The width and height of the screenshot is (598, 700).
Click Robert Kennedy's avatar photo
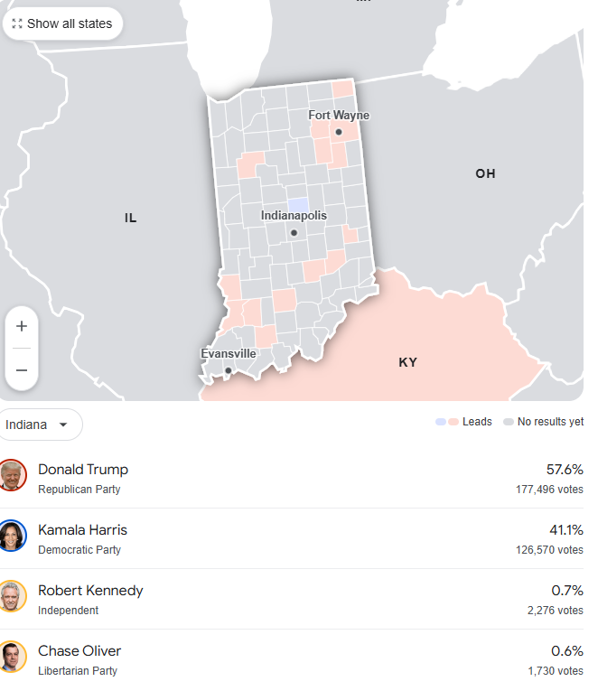pyautogui.click(x=12, y=596)
